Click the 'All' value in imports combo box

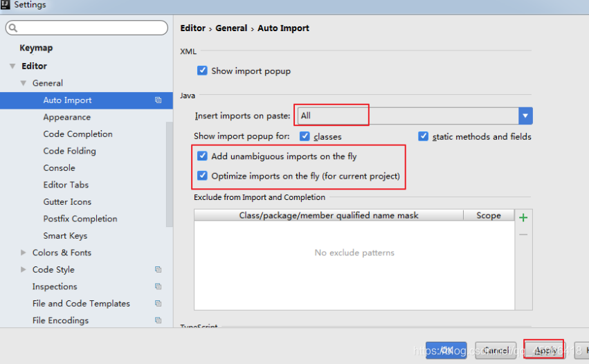pyautogui.click(x=306, y=116)
